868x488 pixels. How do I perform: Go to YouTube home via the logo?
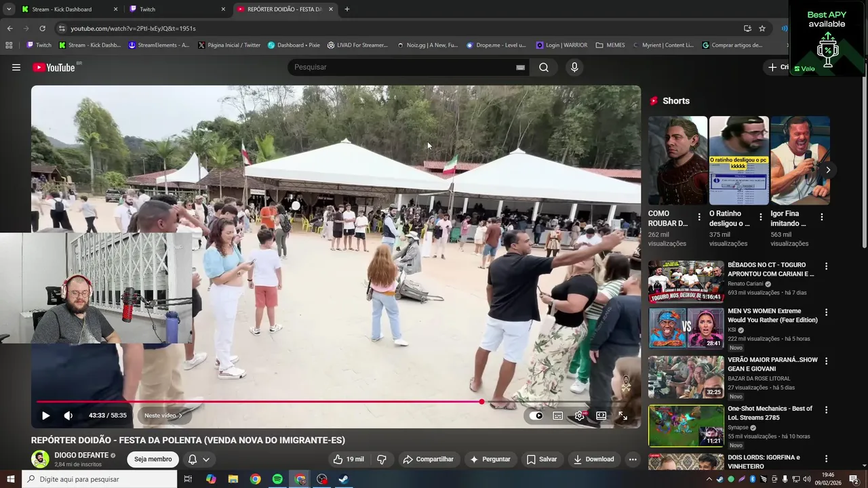tap(54, 67)
